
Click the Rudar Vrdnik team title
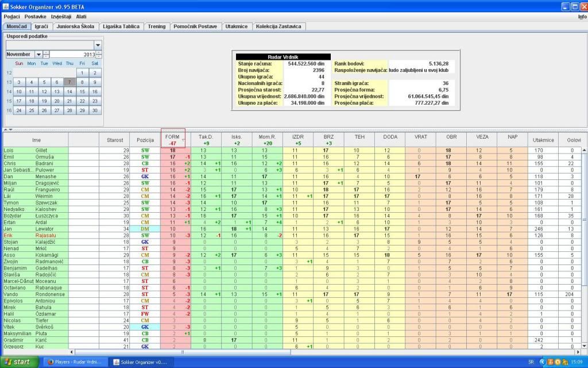(283, 57)
